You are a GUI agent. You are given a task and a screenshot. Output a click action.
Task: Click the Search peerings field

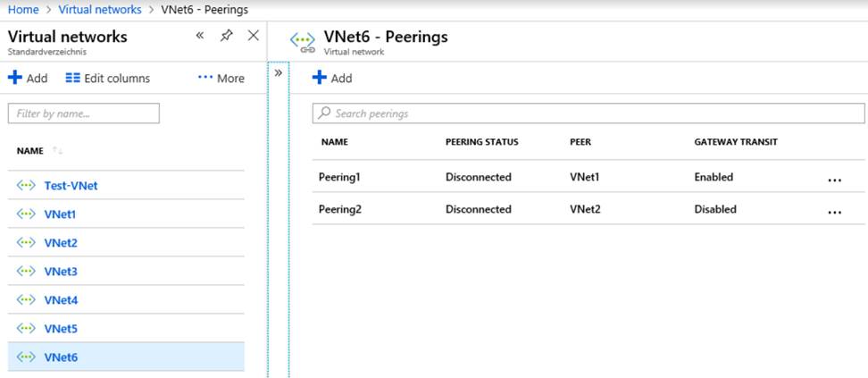(588, 113)
